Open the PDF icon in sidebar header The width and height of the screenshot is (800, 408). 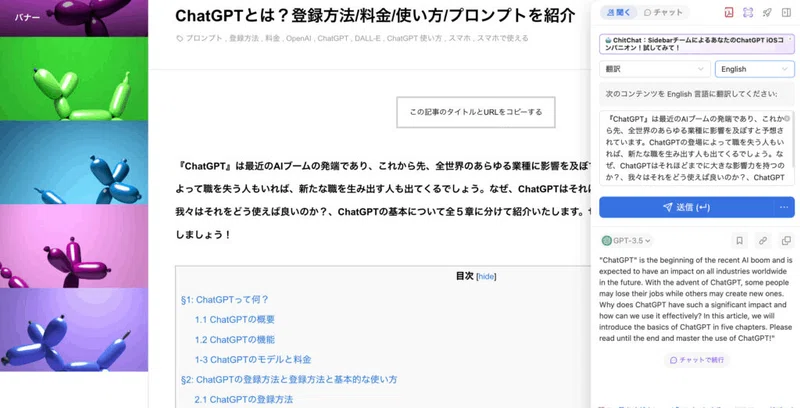click(729, 13)
